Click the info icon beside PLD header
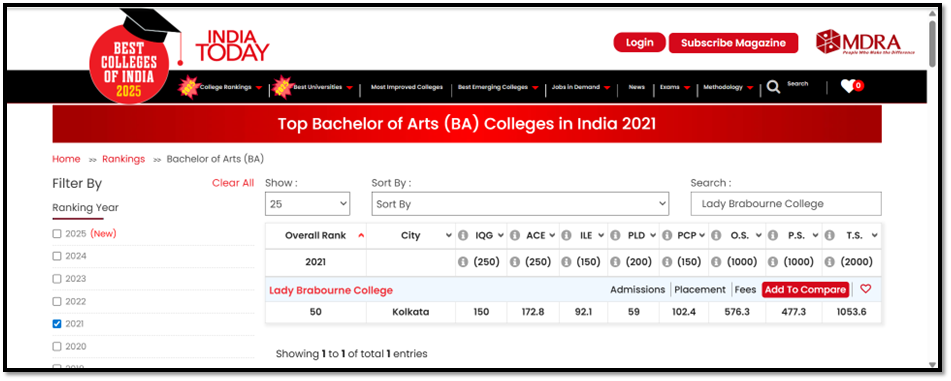951x381 pixels. coord(616,235)
